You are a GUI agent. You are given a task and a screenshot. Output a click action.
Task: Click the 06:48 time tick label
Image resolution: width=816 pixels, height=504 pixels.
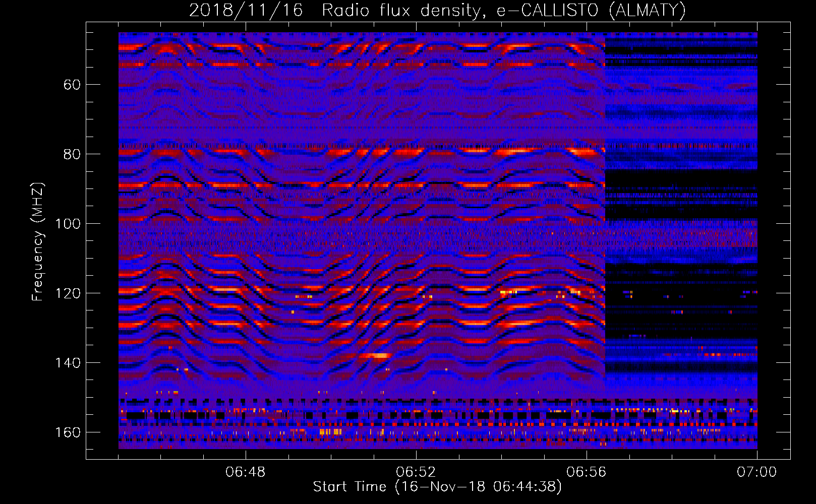click(x=246, y=472)
